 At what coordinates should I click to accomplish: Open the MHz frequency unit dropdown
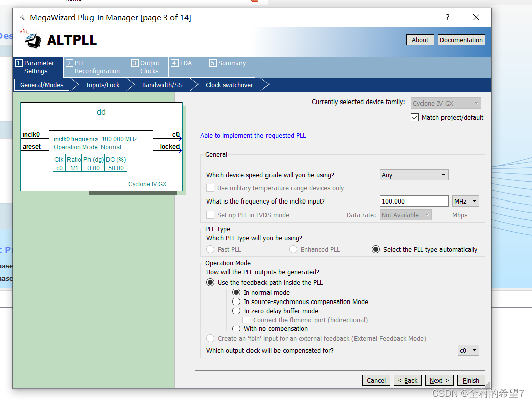(x=465, y=201)
